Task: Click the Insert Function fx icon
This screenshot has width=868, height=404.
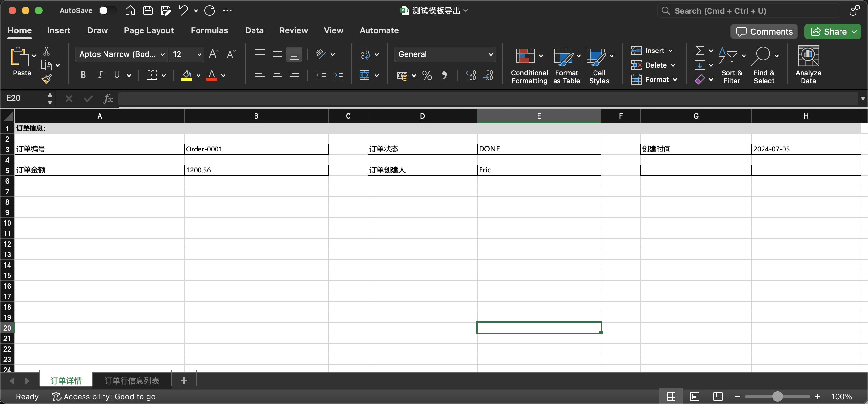Action: pos(108,99)
